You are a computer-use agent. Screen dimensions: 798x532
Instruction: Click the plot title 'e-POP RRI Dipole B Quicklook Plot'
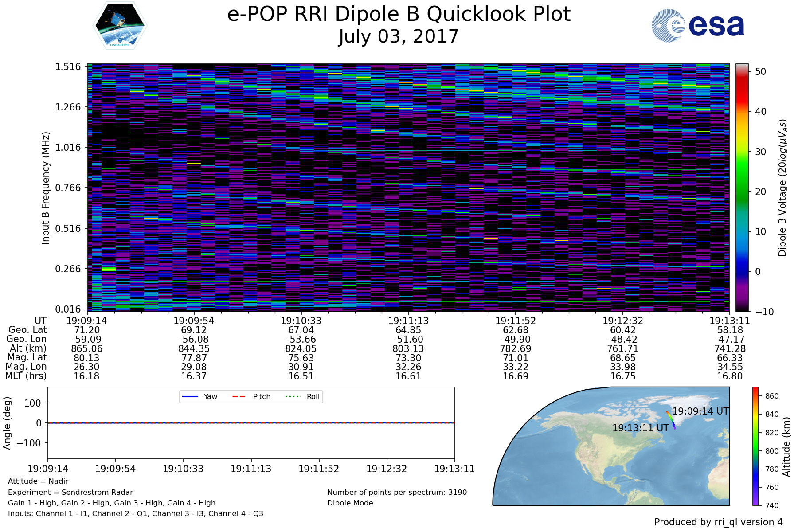click(399, 14)
